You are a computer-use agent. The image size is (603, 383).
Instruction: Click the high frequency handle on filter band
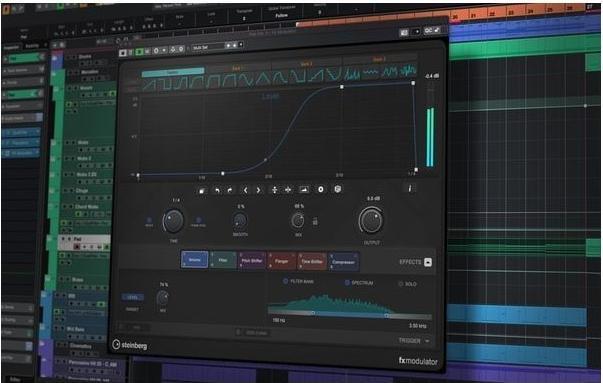(386, 316)
